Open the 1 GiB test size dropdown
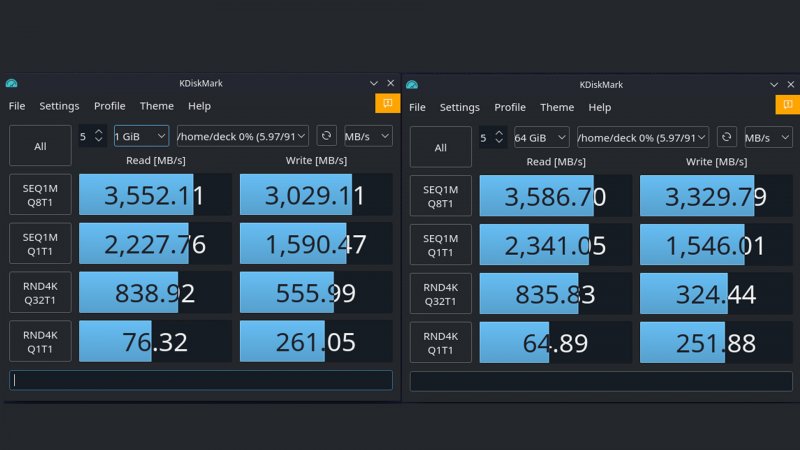This screenshot has height=450, width=800. (141, 136)
